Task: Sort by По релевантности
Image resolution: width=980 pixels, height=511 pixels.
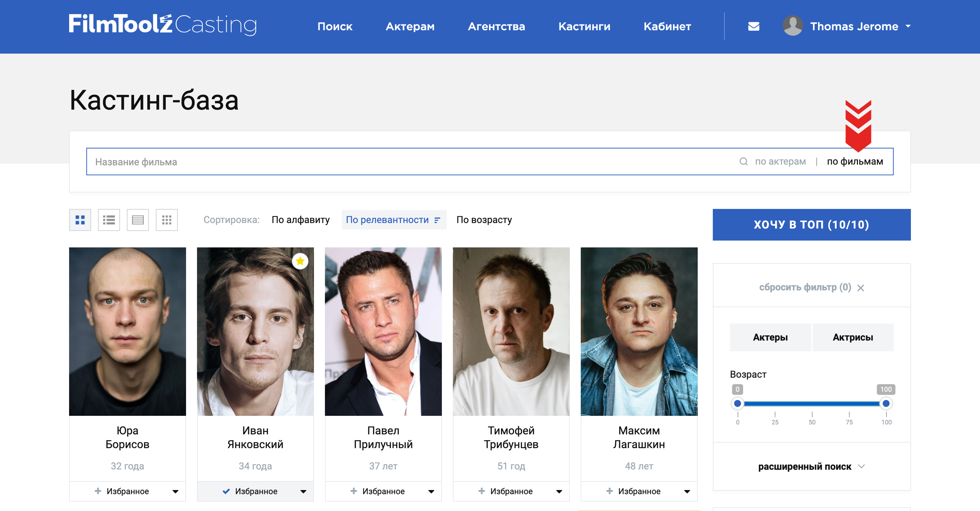Action: [x=394, y=220]
